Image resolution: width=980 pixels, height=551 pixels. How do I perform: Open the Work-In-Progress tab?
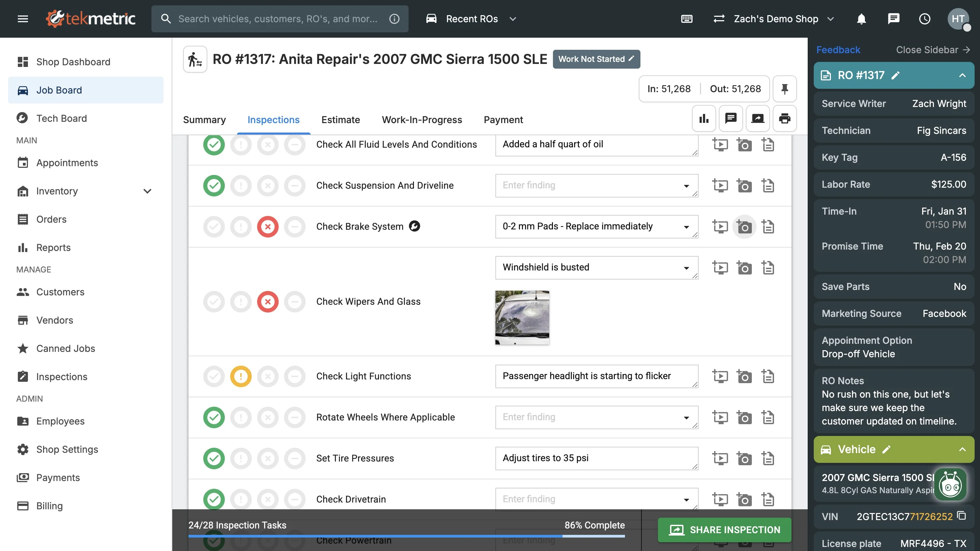422,120
